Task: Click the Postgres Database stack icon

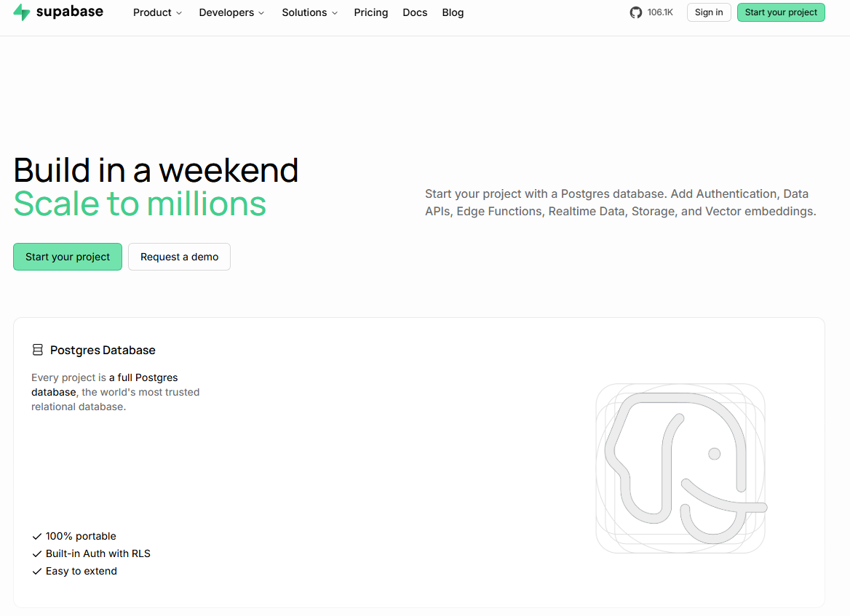Action: 37,350
